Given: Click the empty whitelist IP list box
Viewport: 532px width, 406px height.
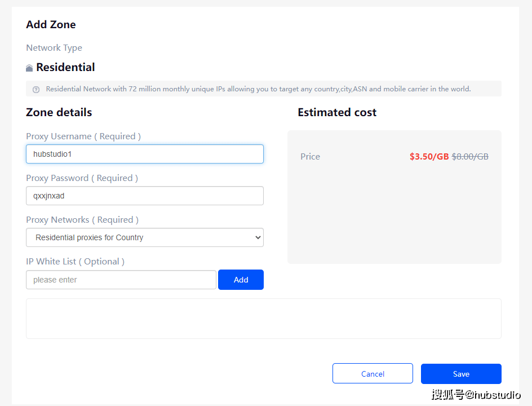Looking at the screenshot, I should pos(263,319).
